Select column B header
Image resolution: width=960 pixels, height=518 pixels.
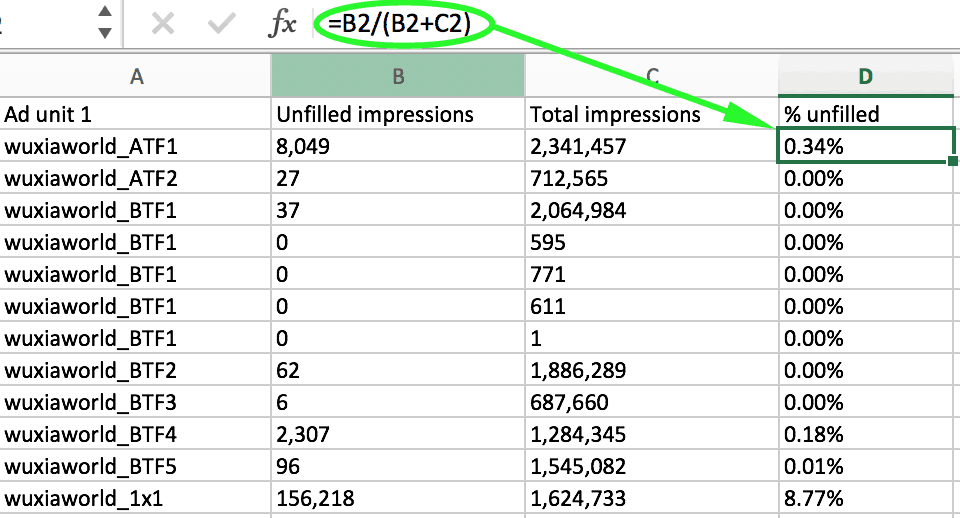point(398,77)
